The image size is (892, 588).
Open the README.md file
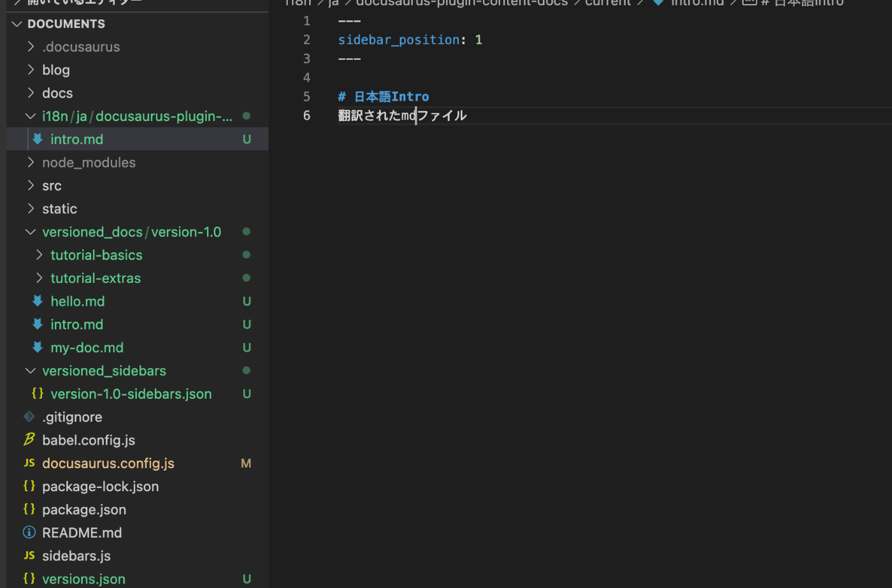tap(82, 533)
